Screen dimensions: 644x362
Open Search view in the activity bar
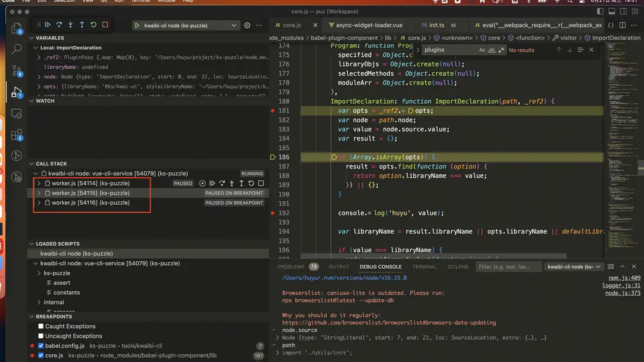[x=16, y=49]
